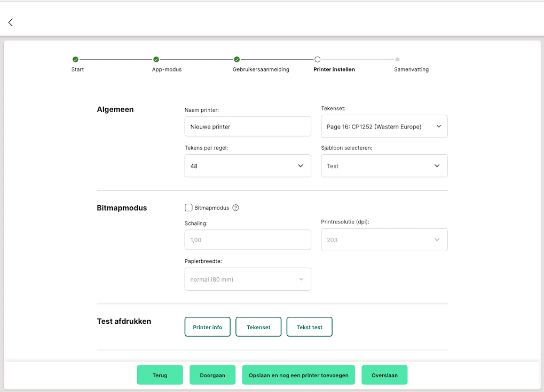Screen dimensions: 544x392
Task: Enable the Bitmapmodus checkbox
Action: point(188,208)
